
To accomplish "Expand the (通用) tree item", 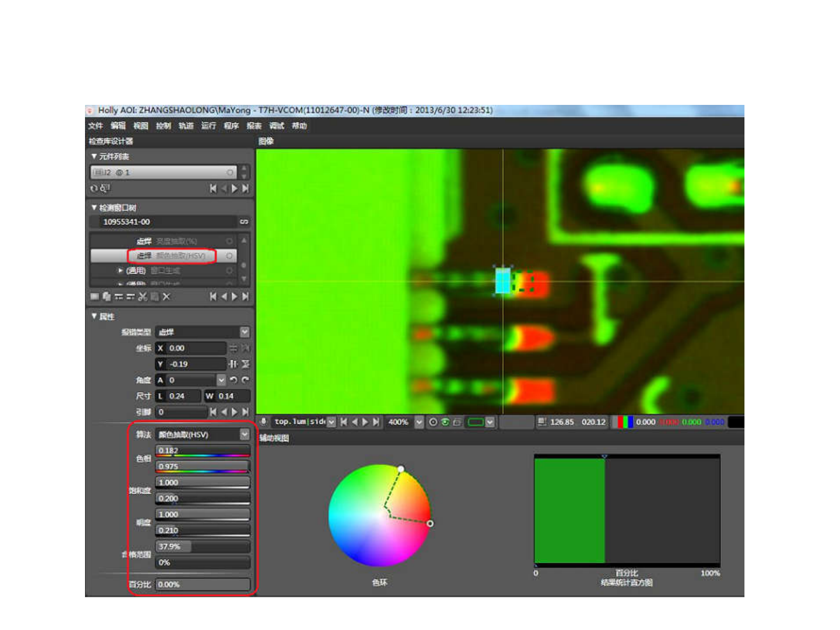I will (x=120, y=271).
